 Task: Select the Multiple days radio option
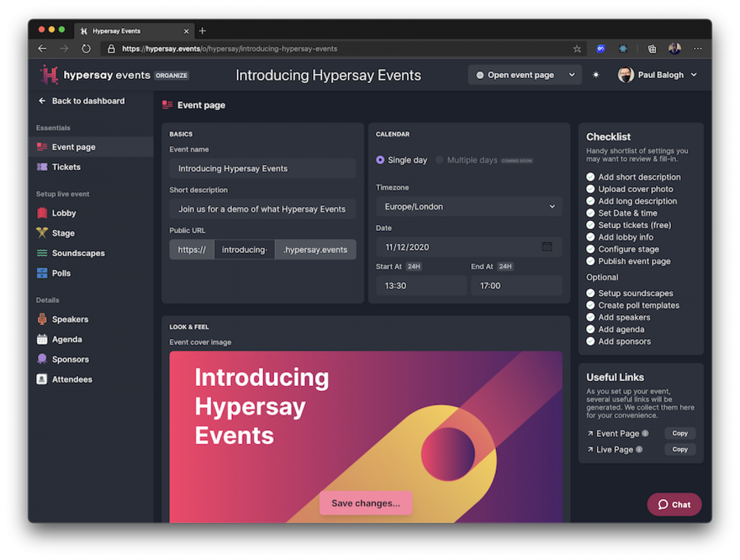[x=439, y=160]
